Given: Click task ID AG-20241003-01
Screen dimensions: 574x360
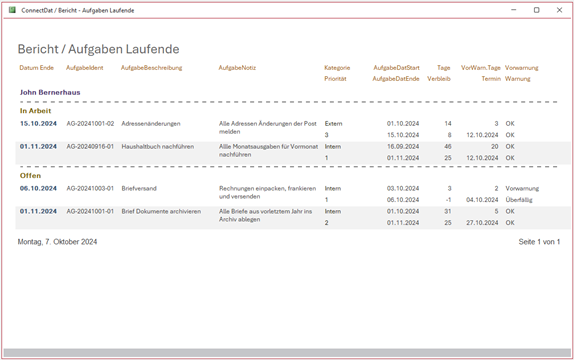Looking at the screenshot, I should (90, 188).
